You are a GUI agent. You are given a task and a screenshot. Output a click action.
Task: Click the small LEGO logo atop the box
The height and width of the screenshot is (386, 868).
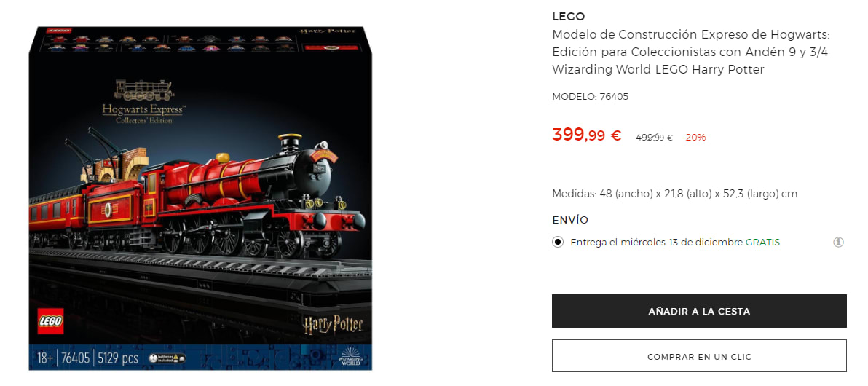point(58,31)
